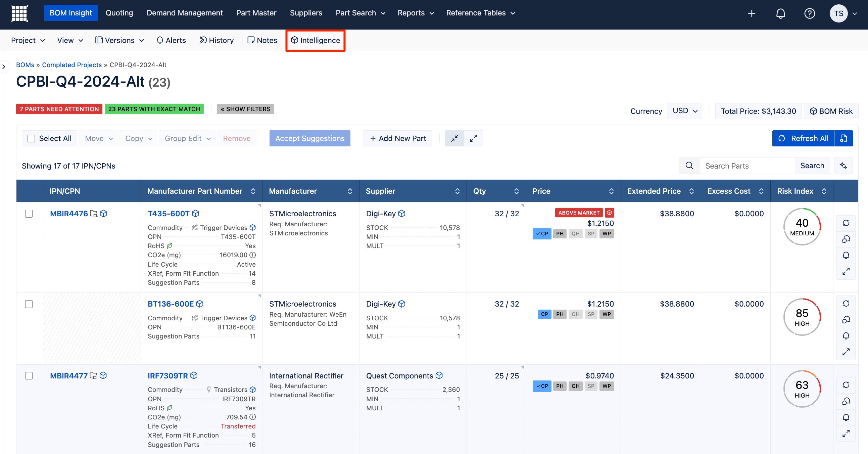Tick the checkbox for the MBIR4476 row
868x454 pixels.
coord(29,214)
